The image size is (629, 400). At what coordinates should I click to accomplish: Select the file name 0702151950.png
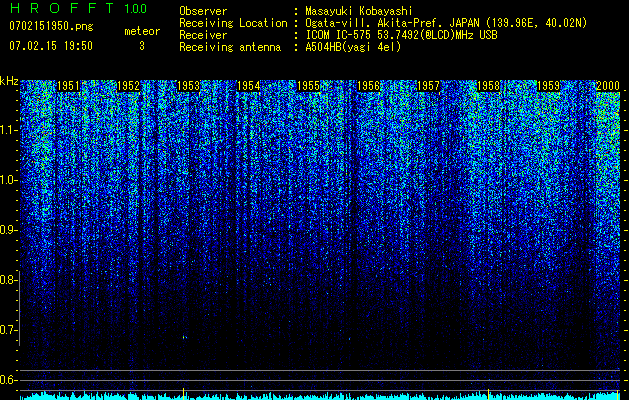point(51,26)
